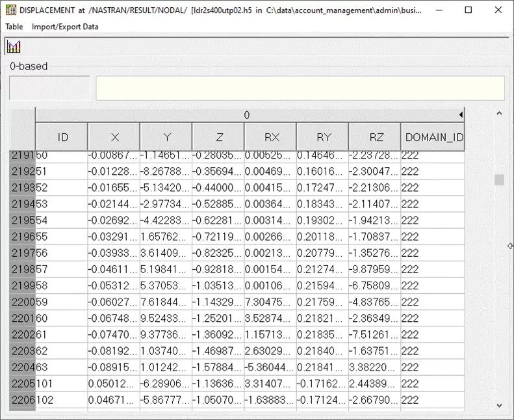
Task: Open the Table menu
Action: (x=14, y=27)
